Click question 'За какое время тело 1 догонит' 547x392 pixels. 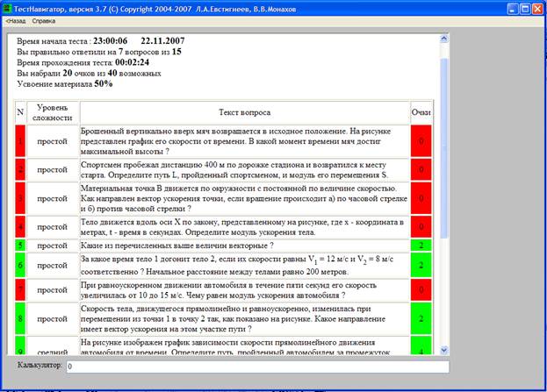click(245, 265)
